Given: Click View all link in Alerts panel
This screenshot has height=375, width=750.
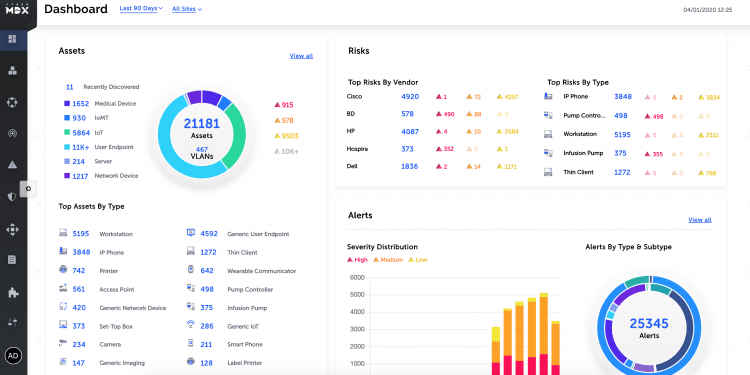Looking at the screenshot, I should pyautogui.click(x=700, y=220).
